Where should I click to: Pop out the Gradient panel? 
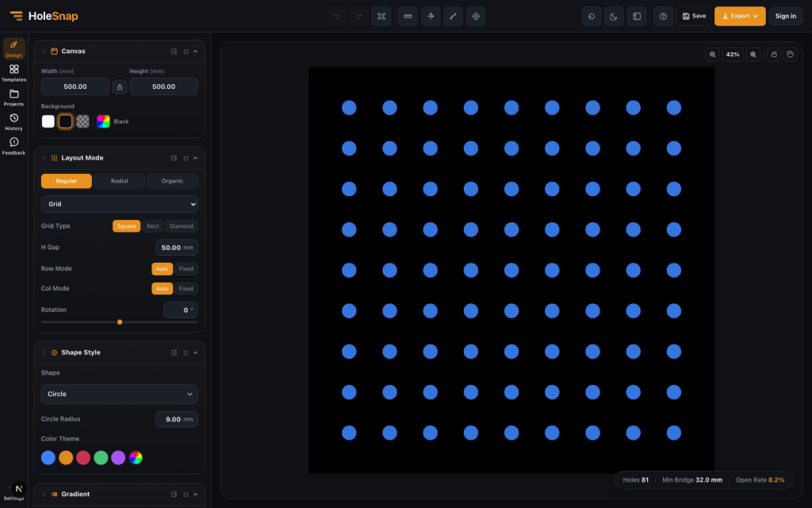pyautogui.click(x=186, y=494)
